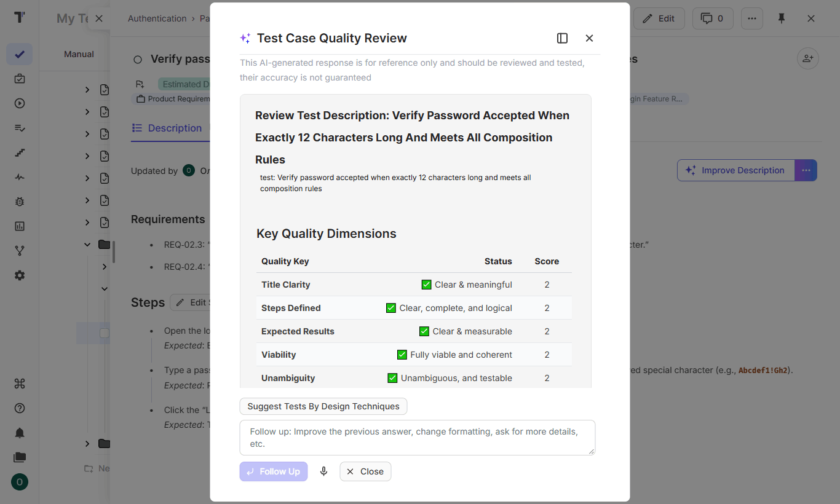
Task: Click the add-label icon under test title
Action: [140, 84]
